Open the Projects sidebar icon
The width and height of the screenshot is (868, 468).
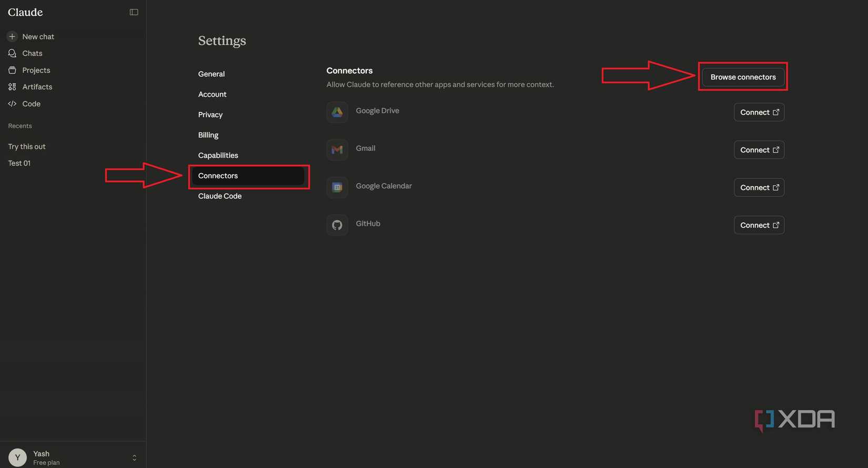12,70
